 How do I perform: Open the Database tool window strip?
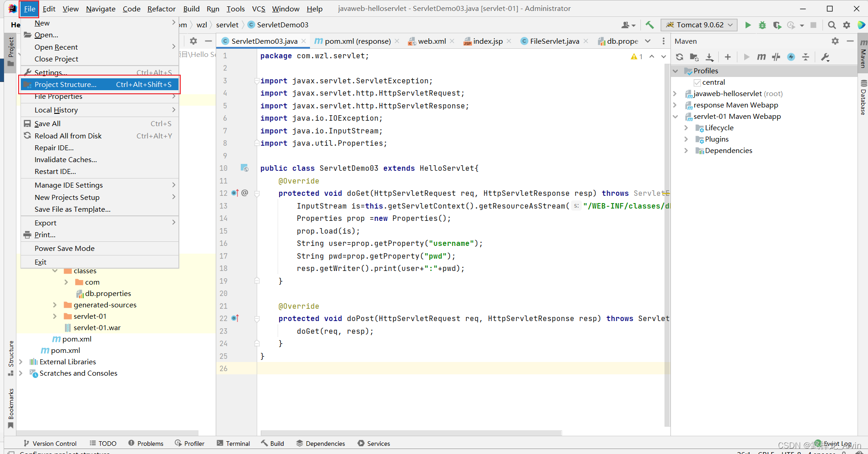click(863, 97)
